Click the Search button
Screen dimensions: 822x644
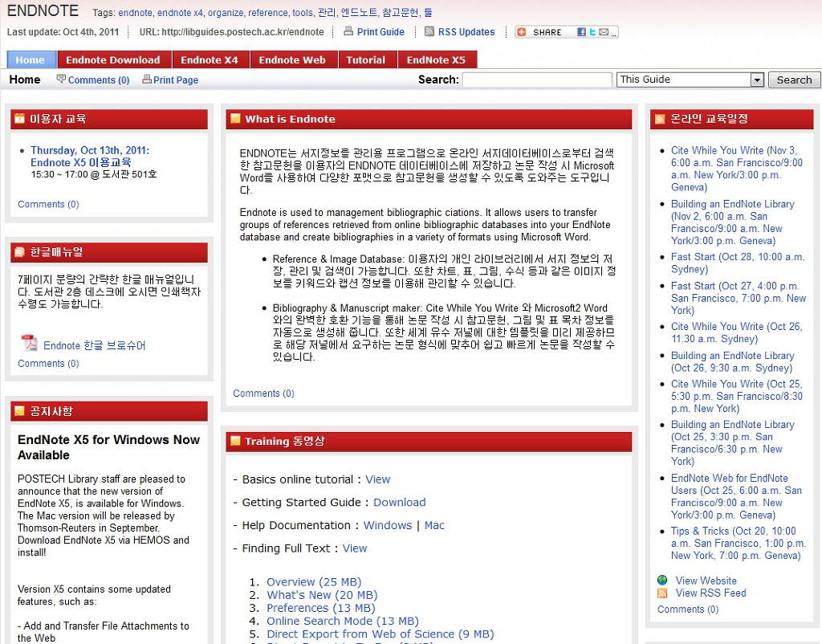click(x=794, y=79)
